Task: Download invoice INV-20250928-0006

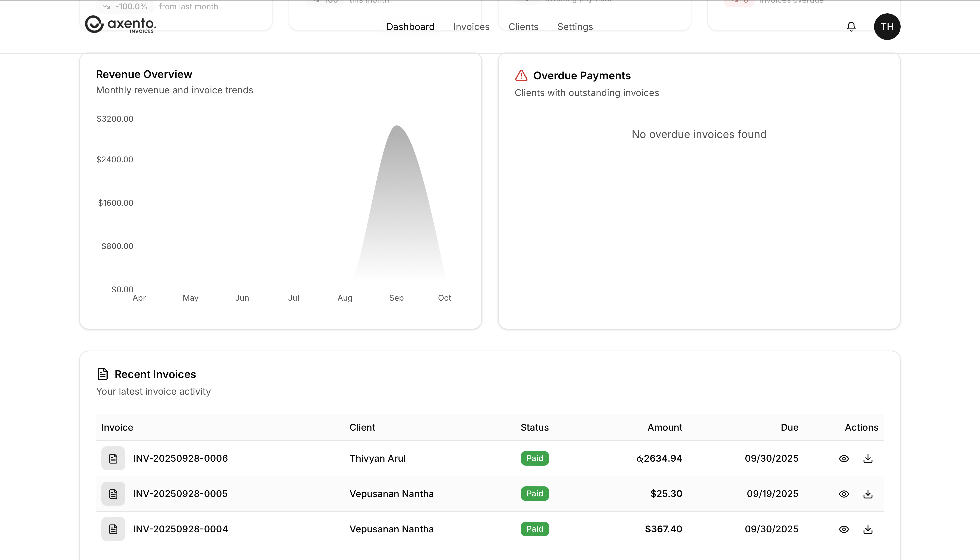Action: click(x=868, y=458)
